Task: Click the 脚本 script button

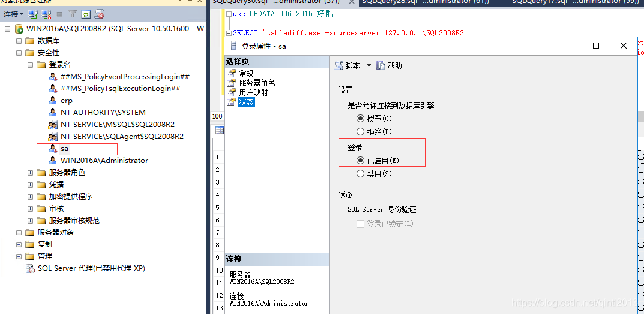Action: coord(347,65)
